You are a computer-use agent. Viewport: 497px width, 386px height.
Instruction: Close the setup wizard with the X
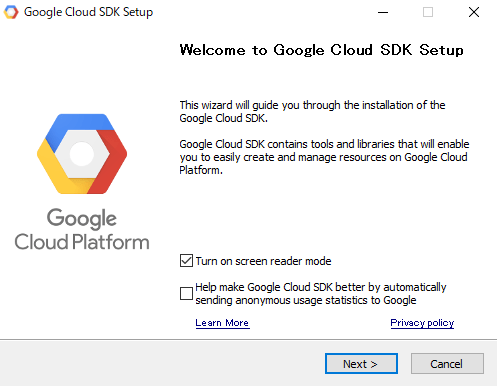click(474, 12)
